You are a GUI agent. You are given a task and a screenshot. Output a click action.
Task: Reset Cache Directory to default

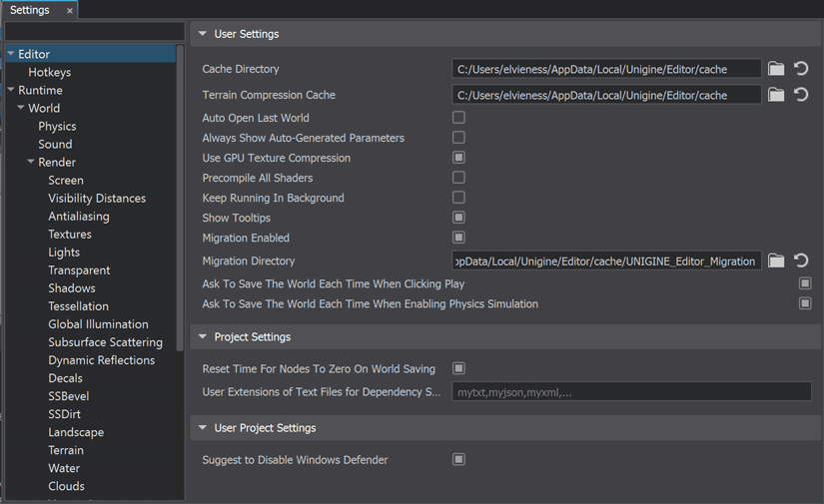(801, 69)
